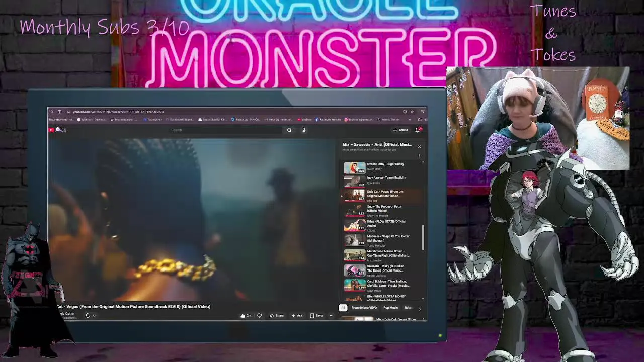Screen dimensions: 644x362
Task: Play Marshmello & Kane Brown - One Thing Right
Action: tap(382, 255)
